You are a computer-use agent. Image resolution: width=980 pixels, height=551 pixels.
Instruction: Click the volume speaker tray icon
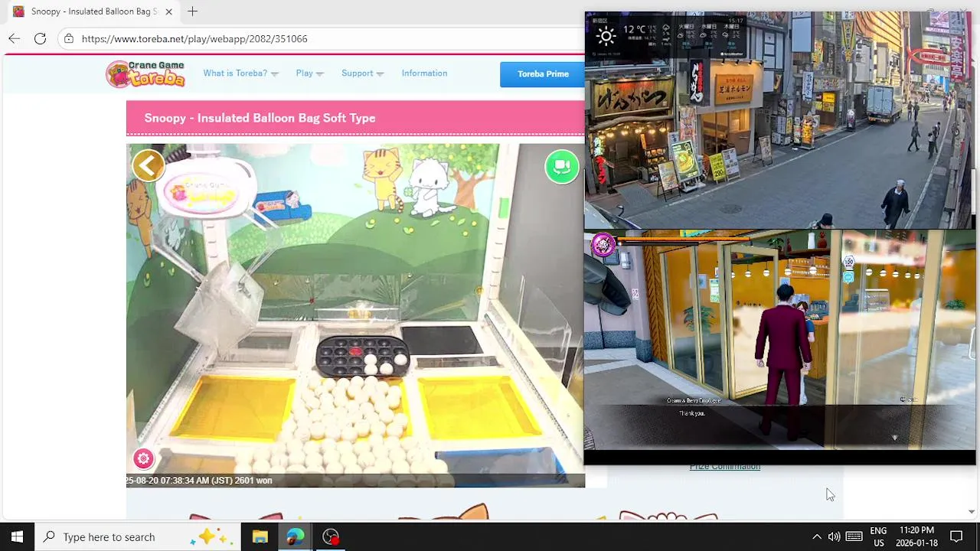tap(834, 536)
